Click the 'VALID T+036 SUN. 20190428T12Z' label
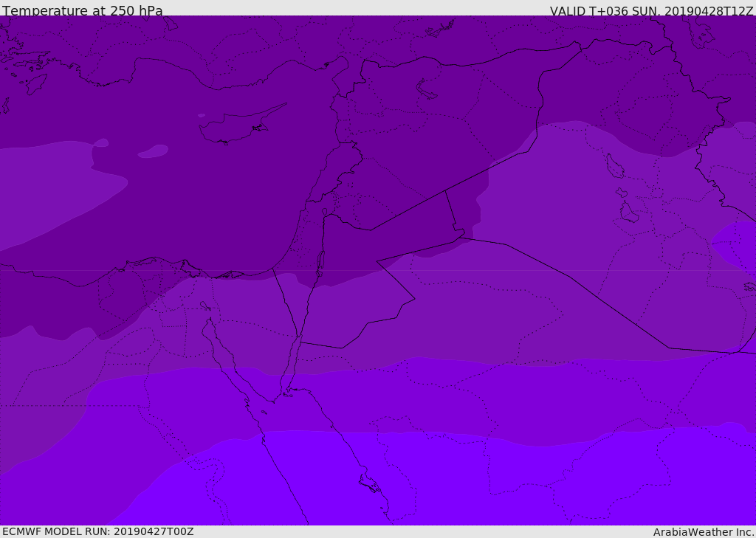 pyautogui.click(x=651, y=11)
